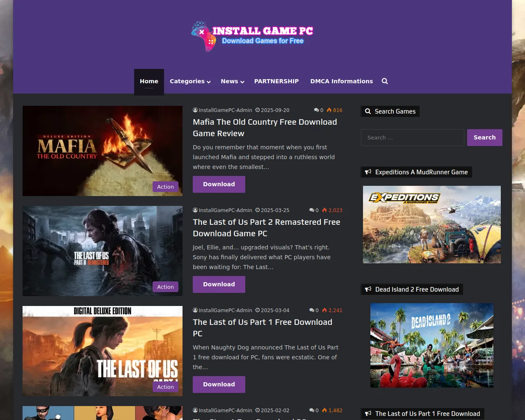Click comment icon on Last of Us Part 1 post

[312, 310]
